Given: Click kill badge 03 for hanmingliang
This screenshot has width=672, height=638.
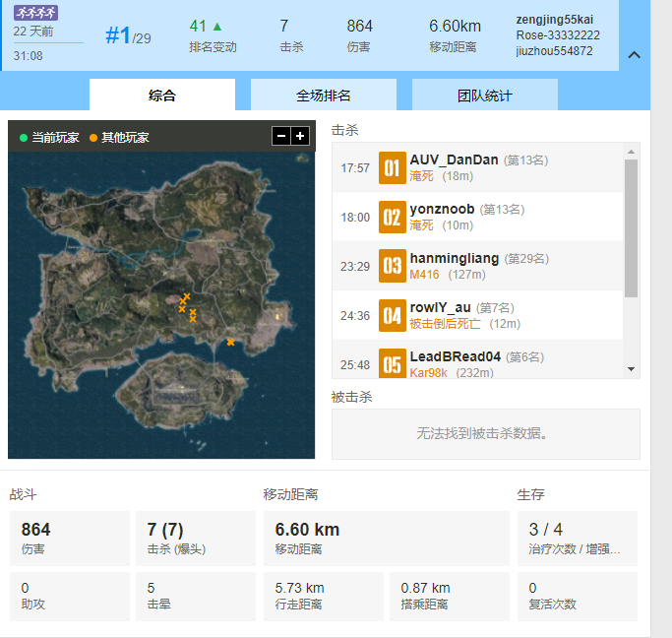Looking at the screenshot, I should coord(393,266).
